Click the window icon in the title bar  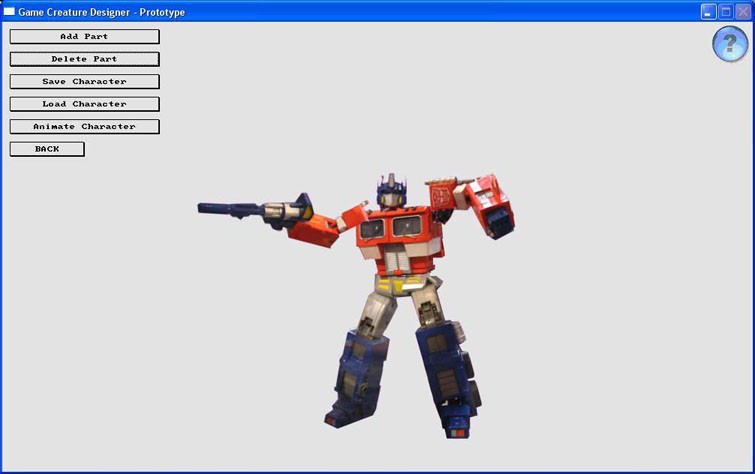[9, 12]
